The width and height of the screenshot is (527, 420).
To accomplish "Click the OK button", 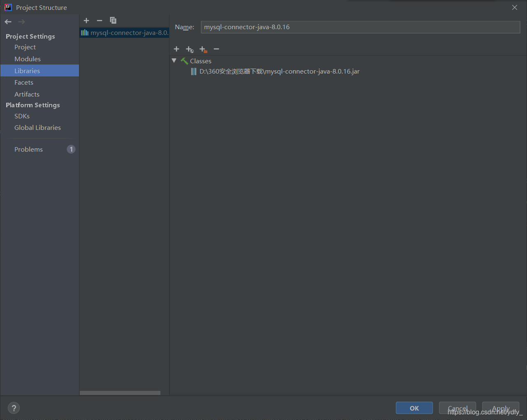I will pyautogui.click(x=414, y=408).
